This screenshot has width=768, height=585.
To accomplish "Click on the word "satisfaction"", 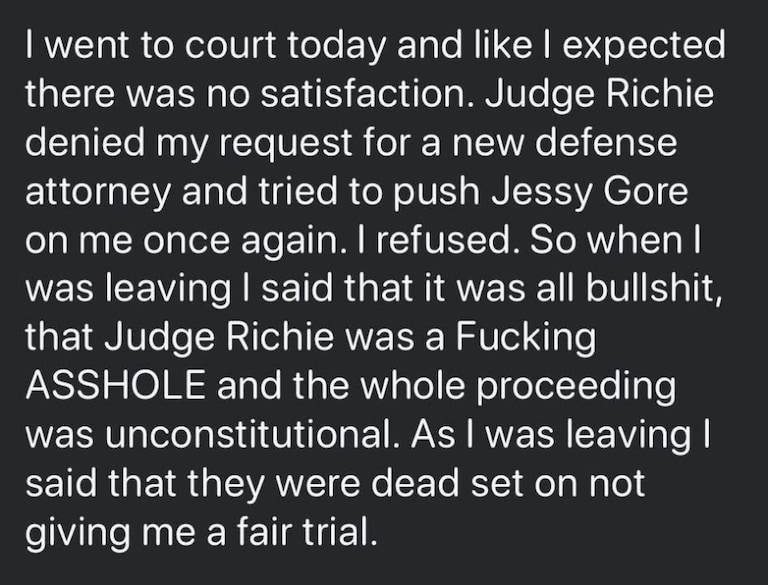I will [x=363, y=93].
